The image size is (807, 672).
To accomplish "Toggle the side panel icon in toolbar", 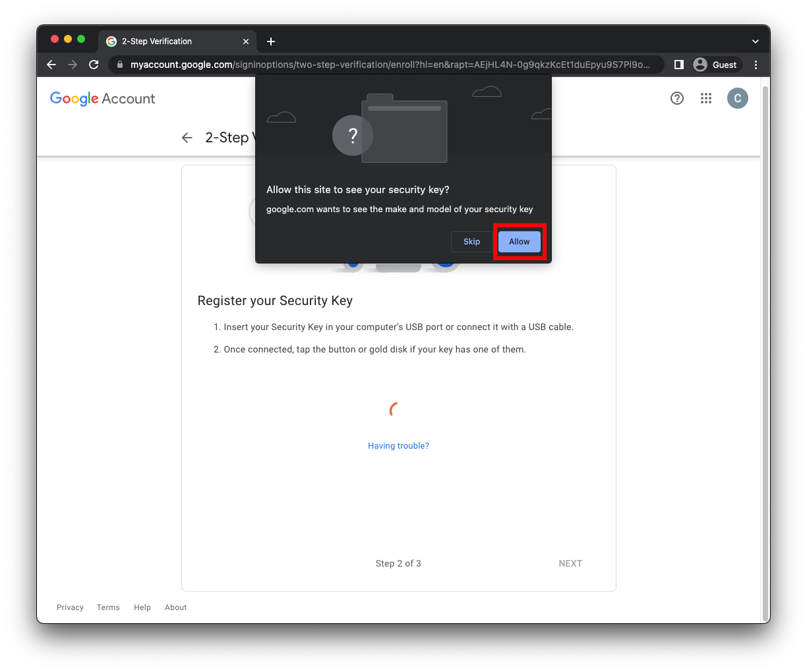I will (x=678, y=65).
